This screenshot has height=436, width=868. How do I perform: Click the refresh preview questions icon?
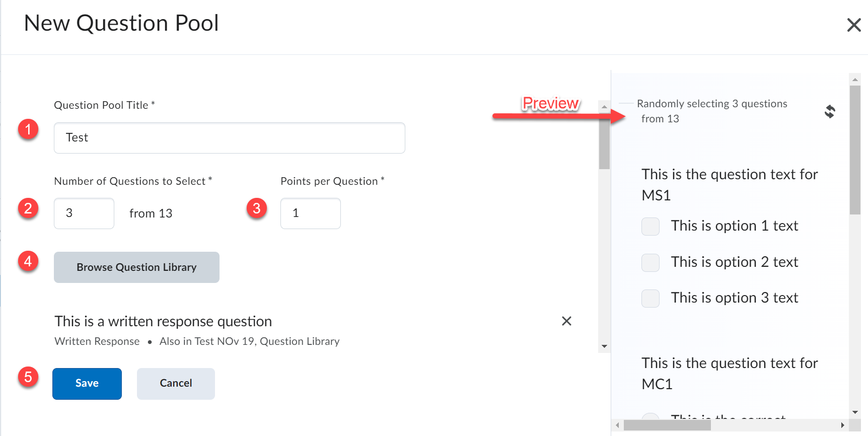830,111
